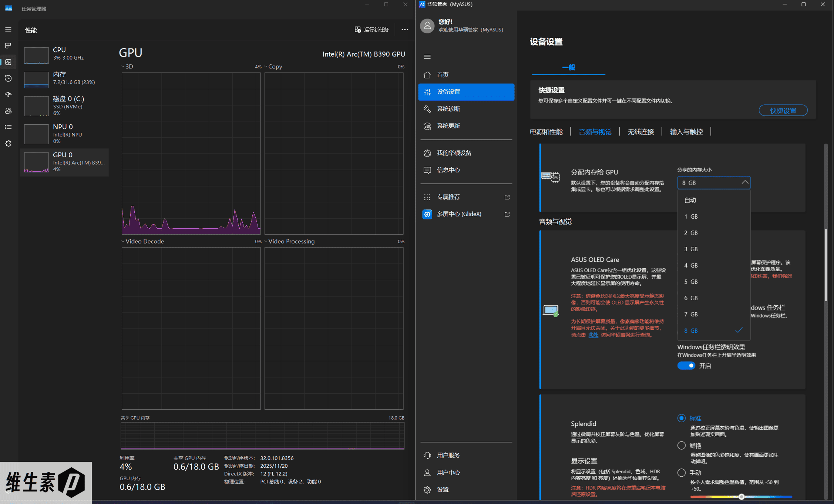The width and height of the screenshot is (834, 504).
Task: Open the Users icon in Task Manager
Action: coord(8,111)
